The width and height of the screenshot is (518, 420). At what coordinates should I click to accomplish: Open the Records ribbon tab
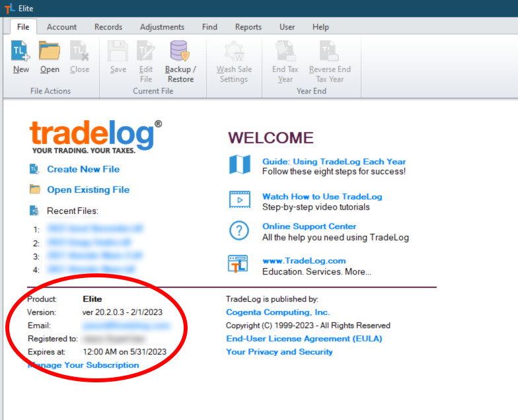108,26
